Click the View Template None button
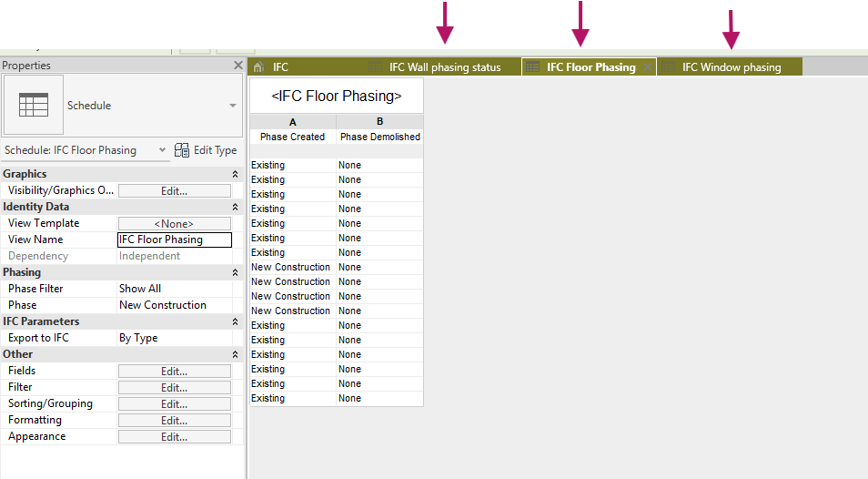868x479 pixels. coord(174,224)
